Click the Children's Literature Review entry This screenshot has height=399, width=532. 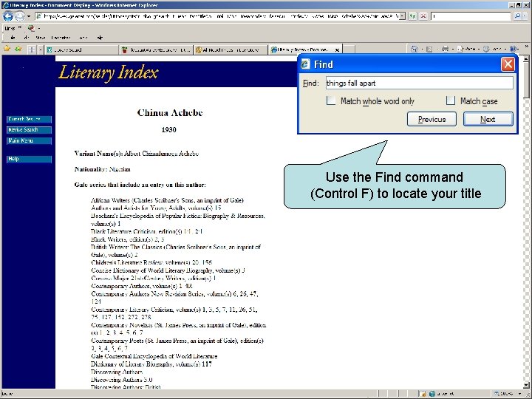(151, 262)
